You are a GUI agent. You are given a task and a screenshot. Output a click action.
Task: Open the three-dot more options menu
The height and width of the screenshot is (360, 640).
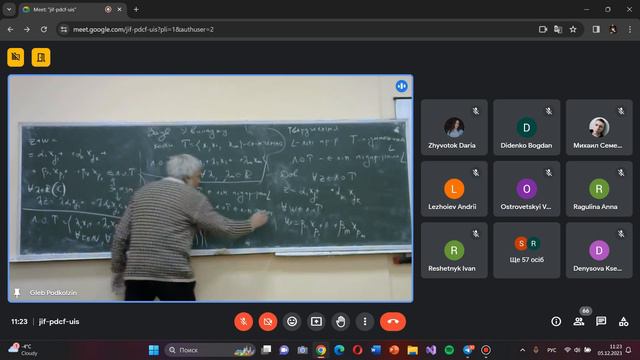coord(365,322)
